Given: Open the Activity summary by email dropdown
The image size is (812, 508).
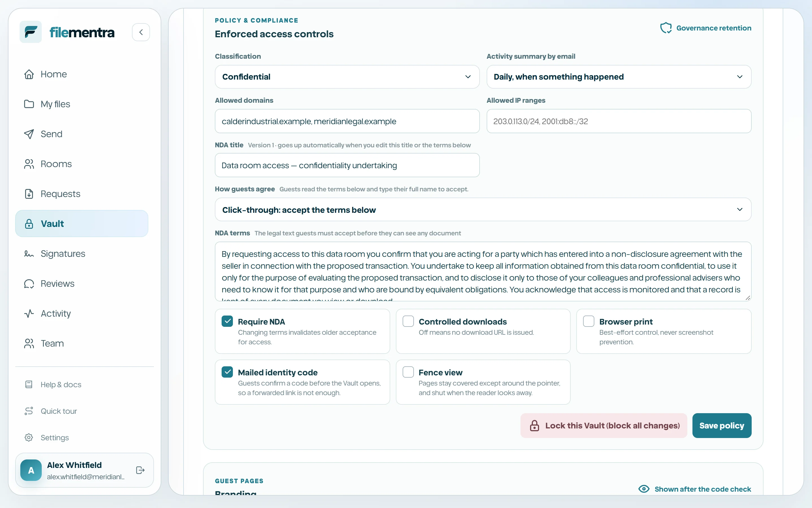Looking at the screenshot, I should 619,77.
